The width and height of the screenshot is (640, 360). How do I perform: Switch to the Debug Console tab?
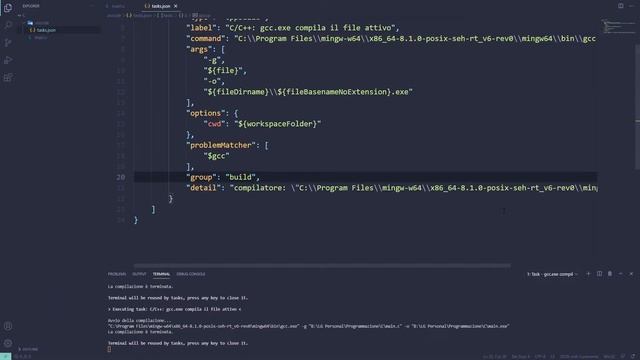tap(191, 274)
